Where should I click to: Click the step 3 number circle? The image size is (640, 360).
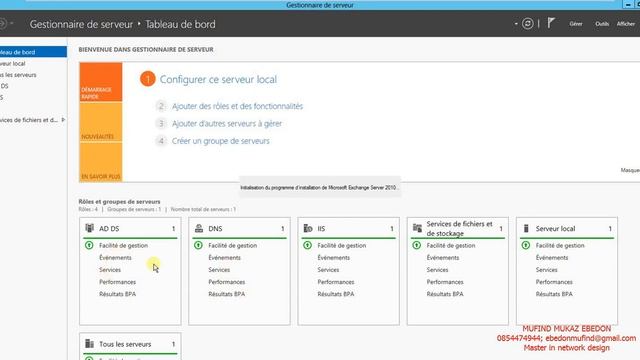[161, 123]
